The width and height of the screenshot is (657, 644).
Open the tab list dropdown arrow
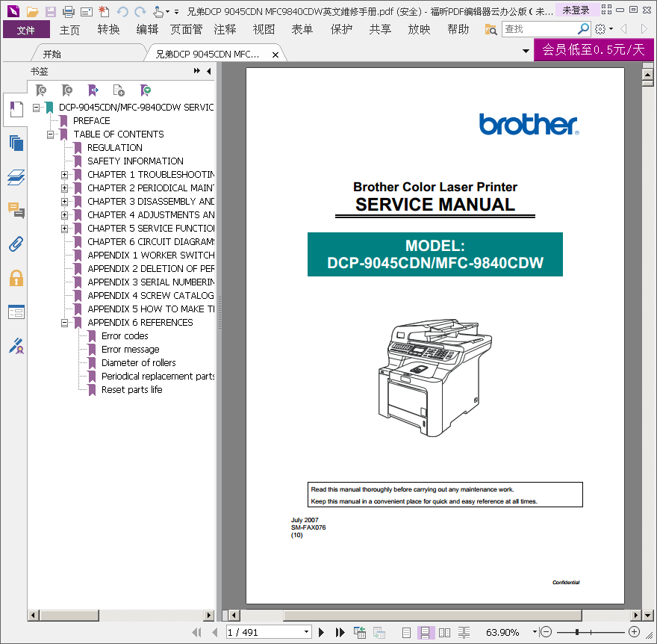[x=526, y=51]
